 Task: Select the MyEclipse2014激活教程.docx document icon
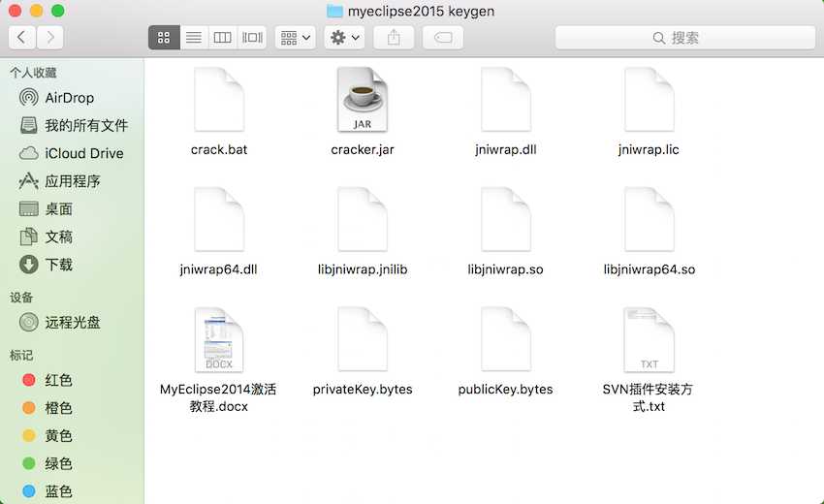219,339
